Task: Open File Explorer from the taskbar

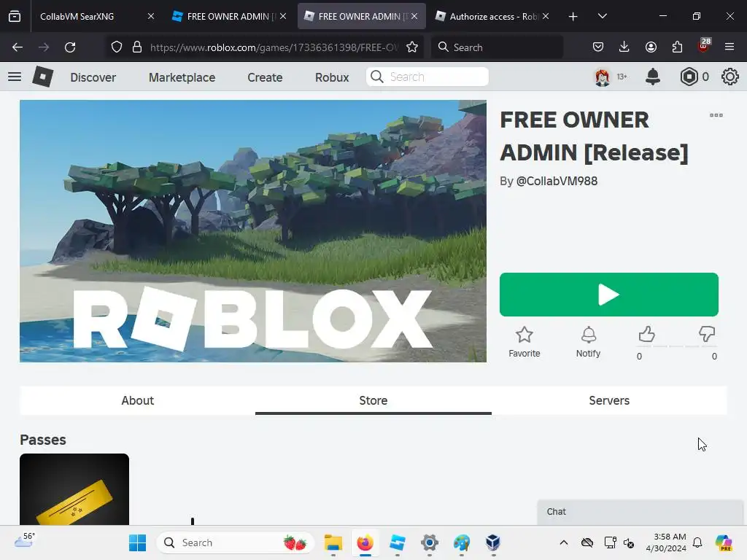Action: point(333,542)
